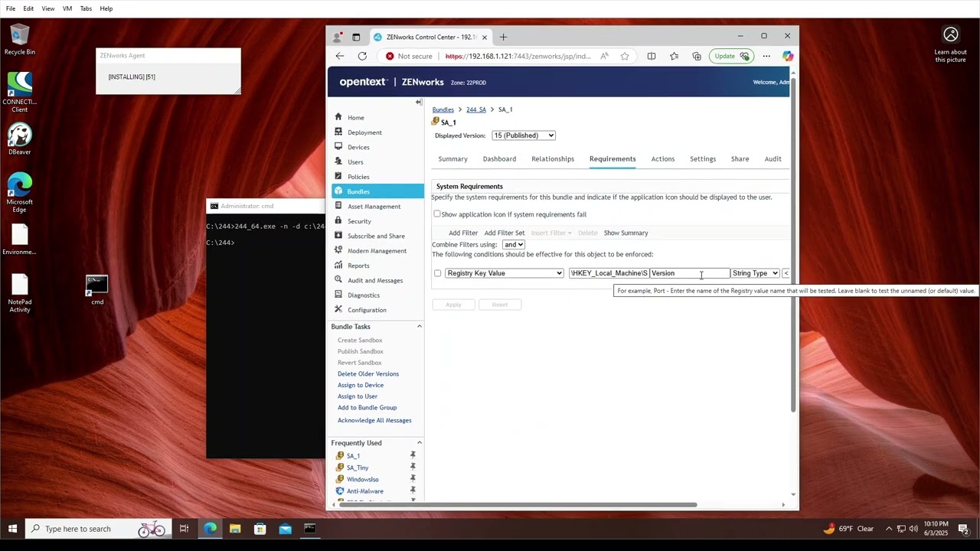Toggle pin for WindowsIso in Frequently Used

pos(413,479)
